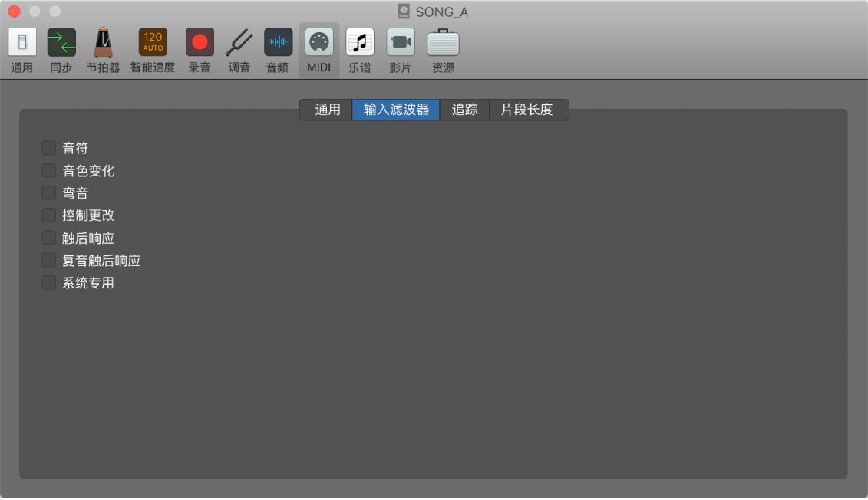The image size is (868, 500).
Task: Open the 通用 General settings icon
Action: [22, 42]
